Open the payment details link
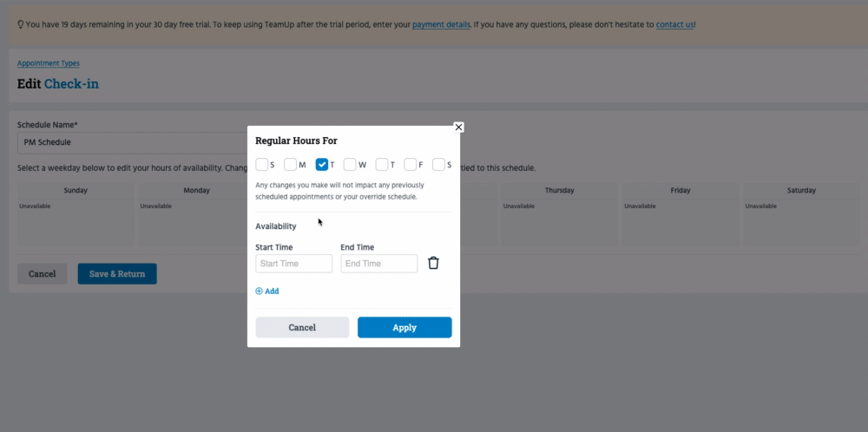Screen dimensions: 868x432 coord(441,24)
